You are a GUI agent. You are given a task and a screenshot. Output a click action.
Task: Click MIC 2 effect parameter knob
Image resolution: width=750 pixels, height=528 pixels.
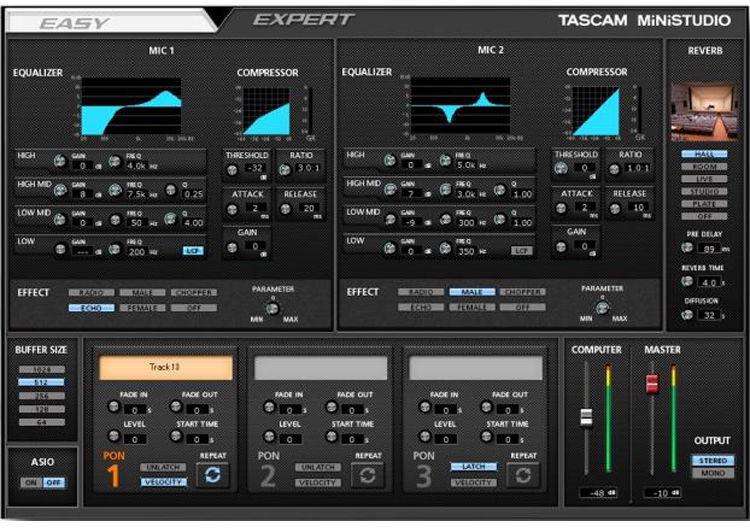602,307
